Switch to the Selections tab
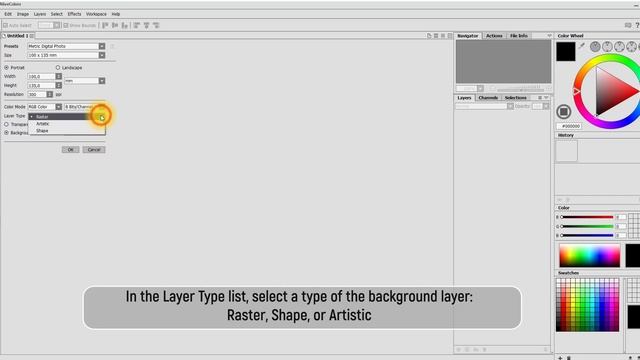Viewport: 640px width, 360px height. coord(516,98)
